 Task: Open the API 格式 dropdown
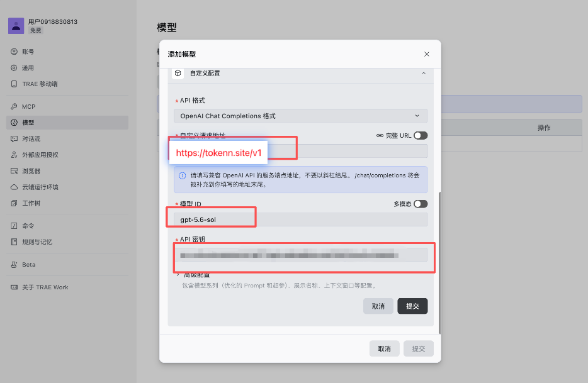tap(300, 116)
